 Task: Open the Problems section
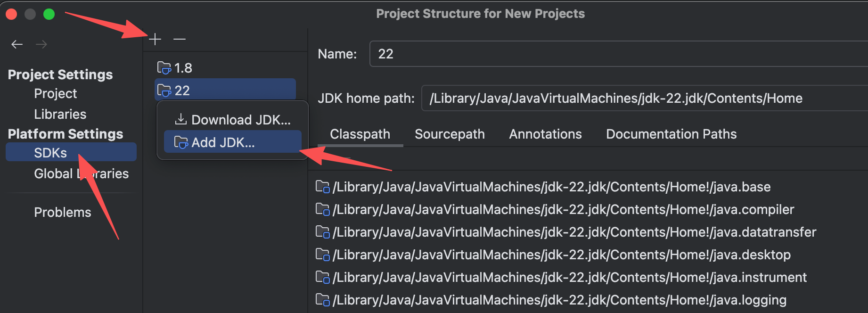62,213
